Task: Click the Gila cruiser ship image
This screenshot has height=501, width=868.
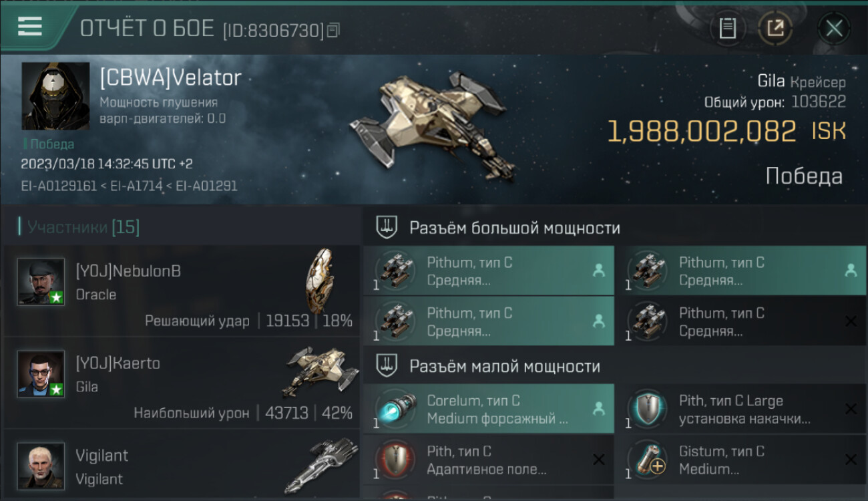Action: tap(433, 126)
